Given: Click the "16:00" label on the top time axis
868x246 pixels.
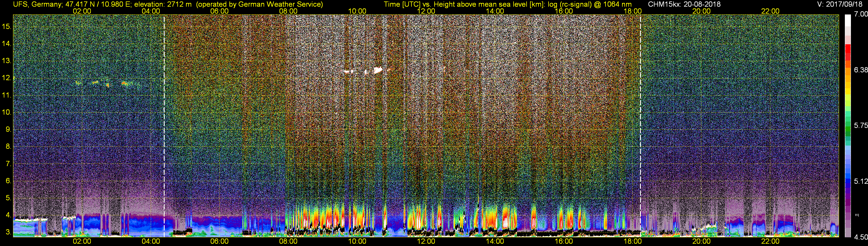Looking at the screenshot, I should (564, 11).
